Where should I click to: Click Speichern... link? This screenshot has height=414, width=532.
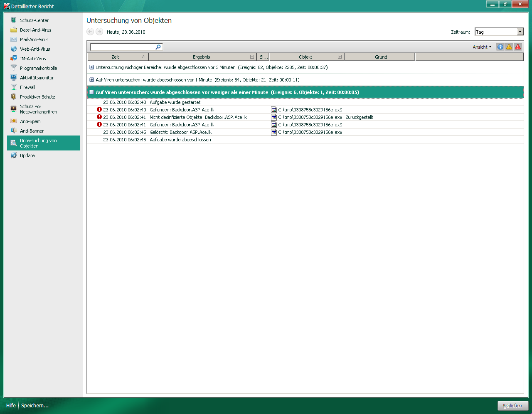(35, 406)
